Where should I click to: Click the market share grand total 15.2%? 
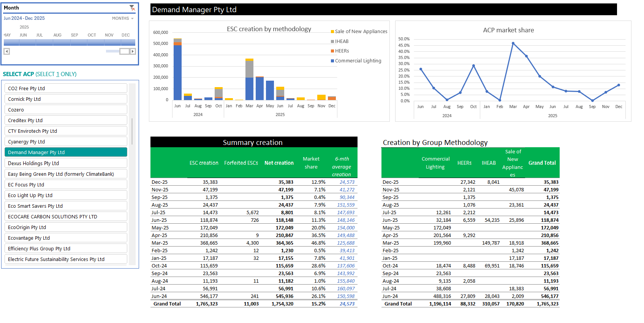pos(318,304)
